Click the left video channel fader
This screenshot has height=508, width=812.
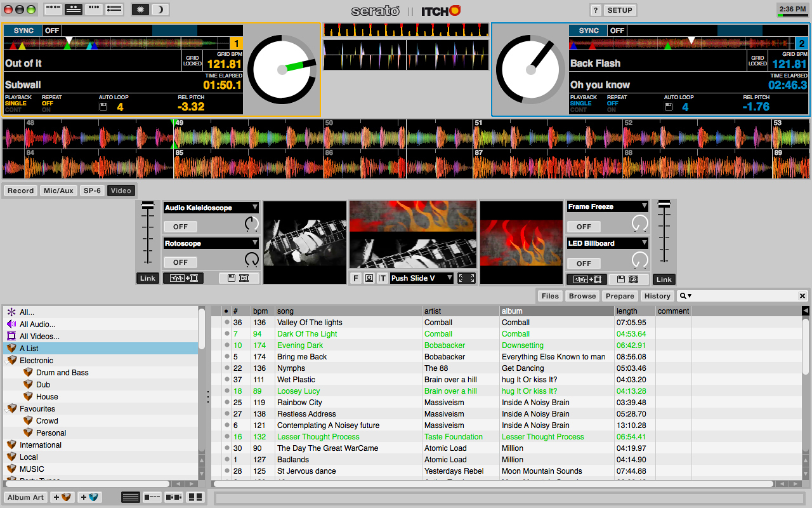(148, 205)
